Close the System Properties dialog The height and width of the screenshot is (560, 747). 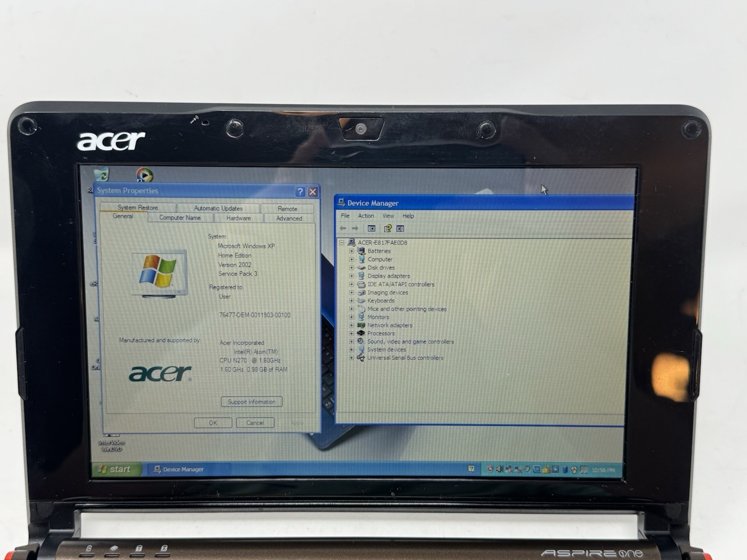(313, 191)
